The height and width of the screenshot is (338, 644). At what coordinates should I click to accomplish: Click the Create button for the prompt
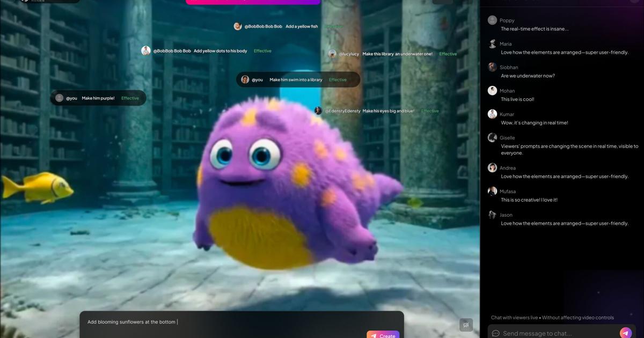(383, 335)
